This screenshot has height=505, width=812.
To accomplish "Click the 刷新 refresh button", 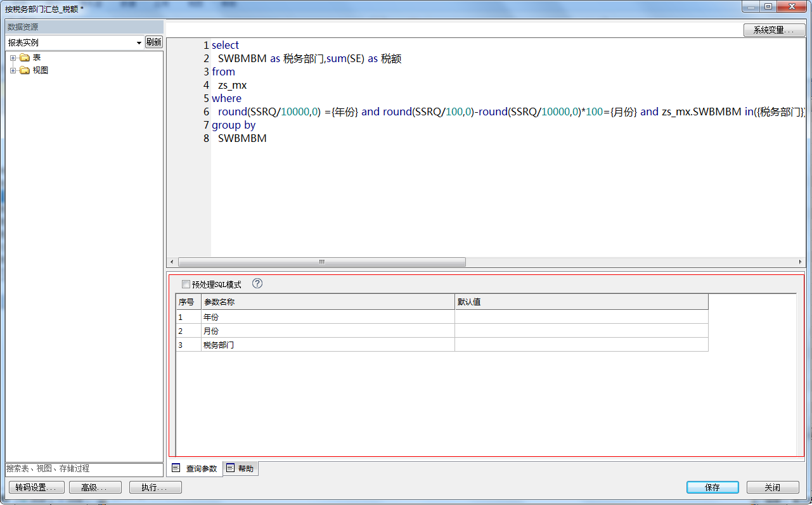I will pyautogui.click(x=153, y=42).
